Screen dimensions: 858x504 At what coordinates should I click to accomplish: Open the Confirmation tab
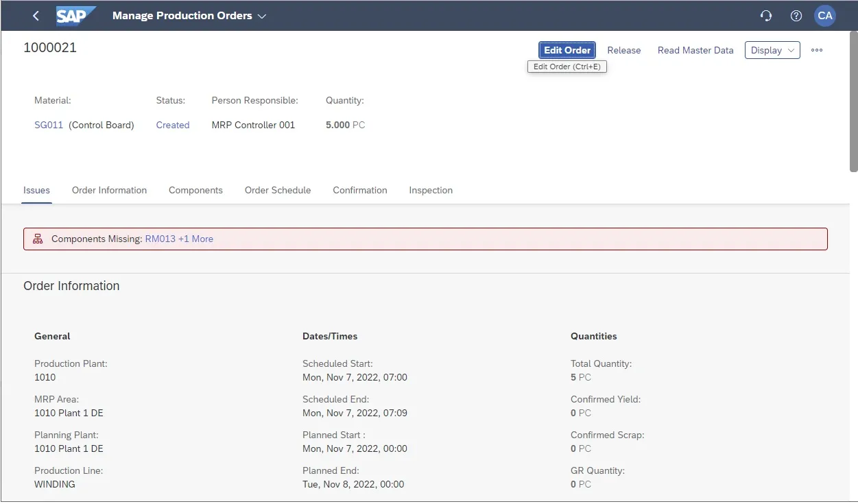[359, 190]
